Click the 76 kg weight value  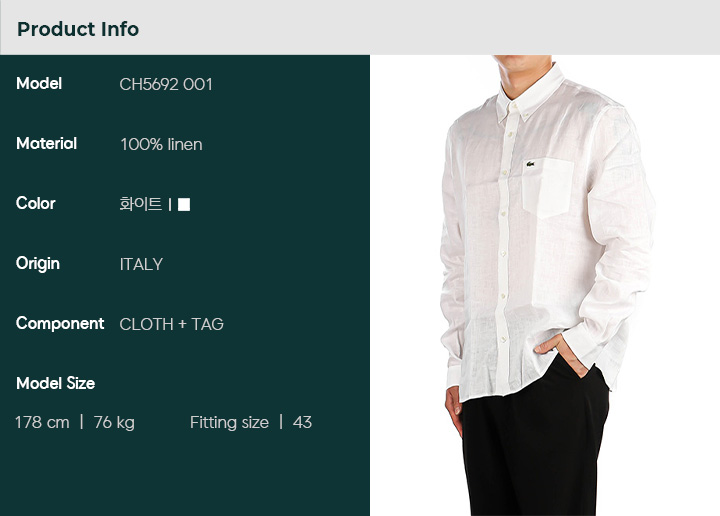(114, 423)
